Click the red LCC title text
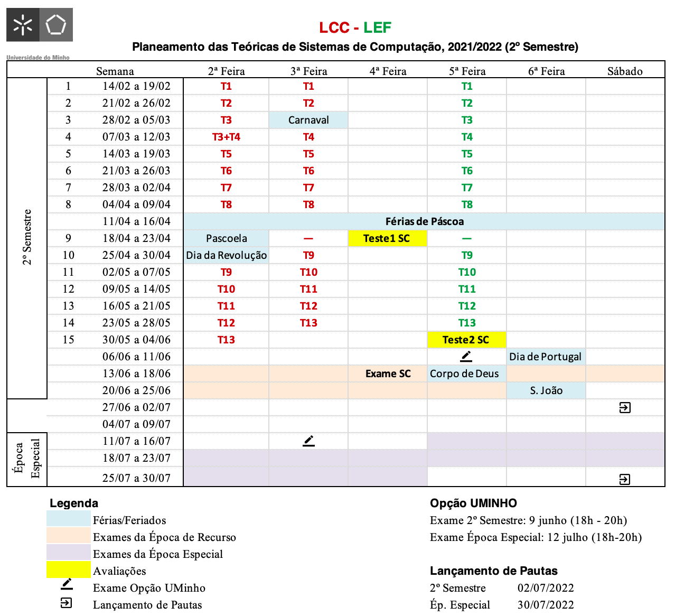This screenshot has height=616, width=675. [x=334, y=27]
